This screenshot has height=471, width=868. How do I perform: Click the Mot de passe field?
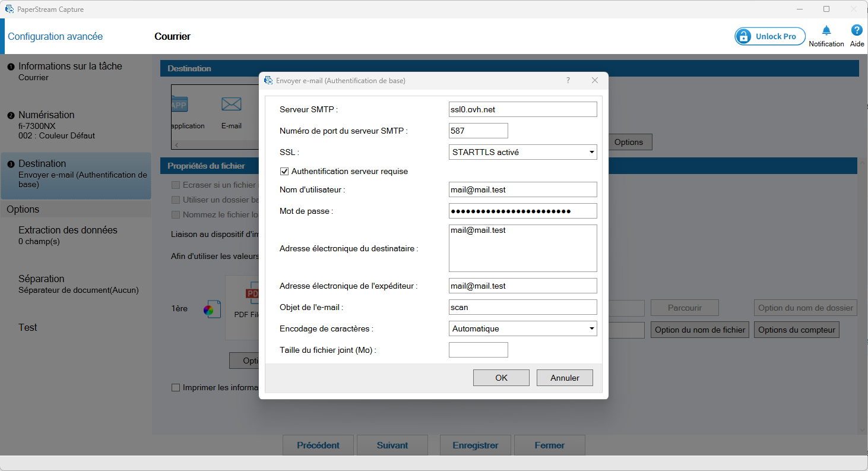[x=523, y=211]
